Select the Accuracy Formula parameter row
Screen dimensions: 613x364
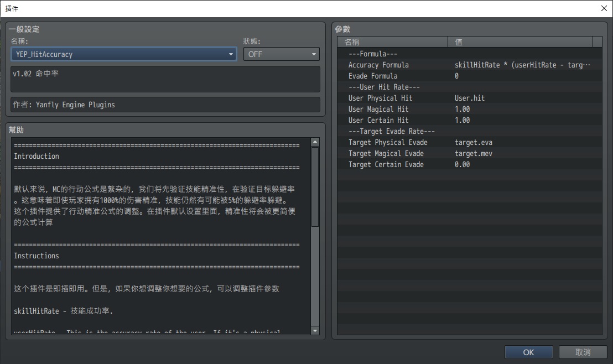(x=470, y=65)
